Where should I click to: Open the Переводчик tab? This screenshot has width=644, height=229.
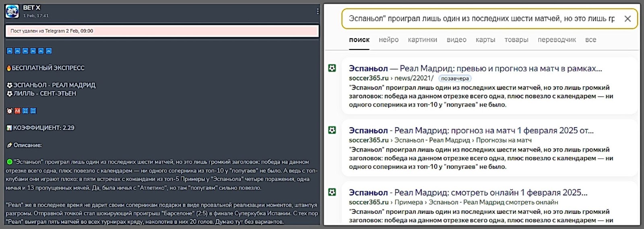[x=557, y=40]
